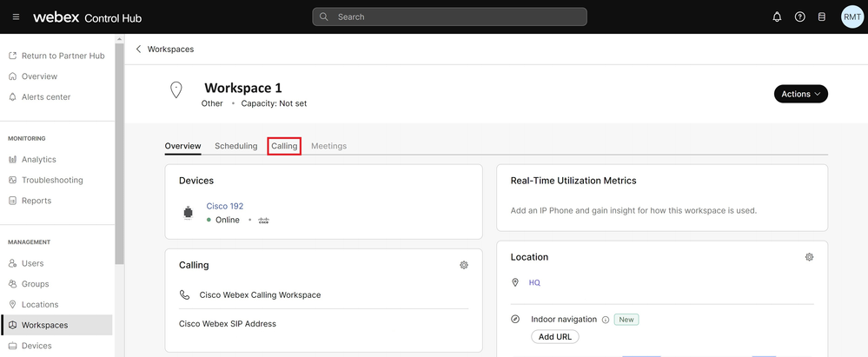Click the Webex Control Hub logo
The width and height of the screenshot is (868, 357).
[x=88, y=17]
